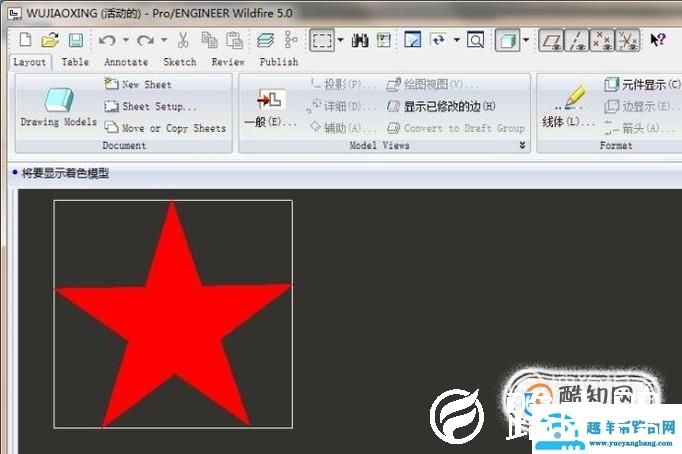Toggle the shaded model display cube
This screenshot has width=682, height=454.
(508, 40)
